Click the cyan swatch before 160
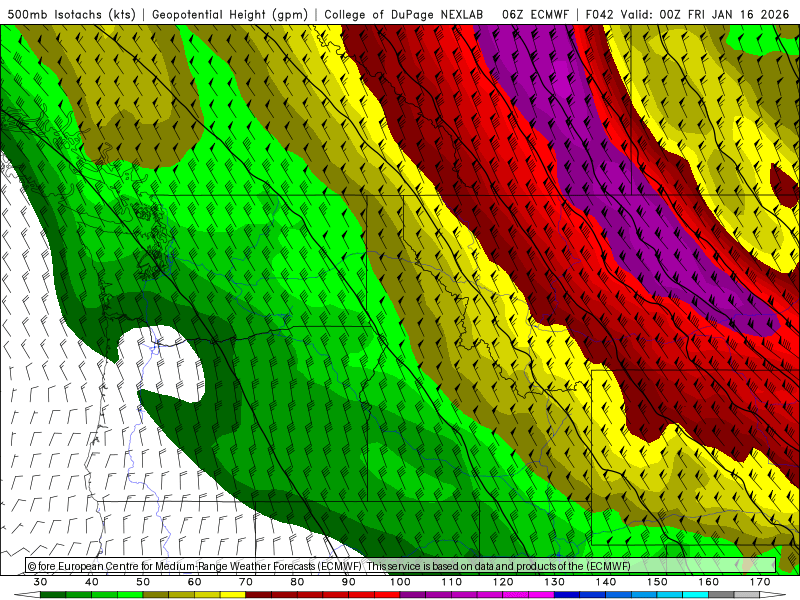The image size is (800, 600). (x=696, y=595)
